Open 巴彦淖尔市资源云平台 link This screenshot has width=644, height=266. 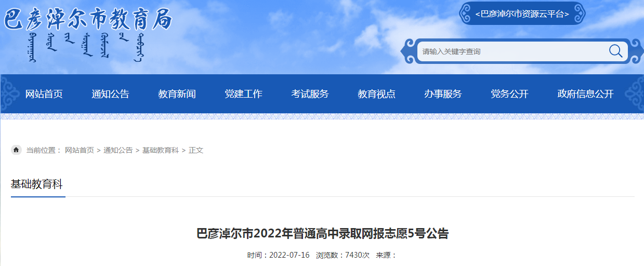click(522, 14)
